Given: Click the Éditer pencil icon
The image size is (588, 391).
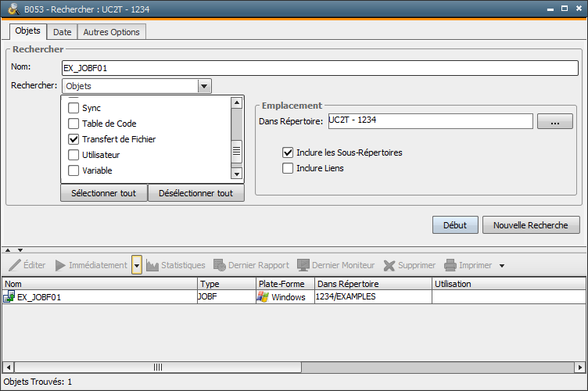Looking at the screenshot, I should click(x=15, y=265).
